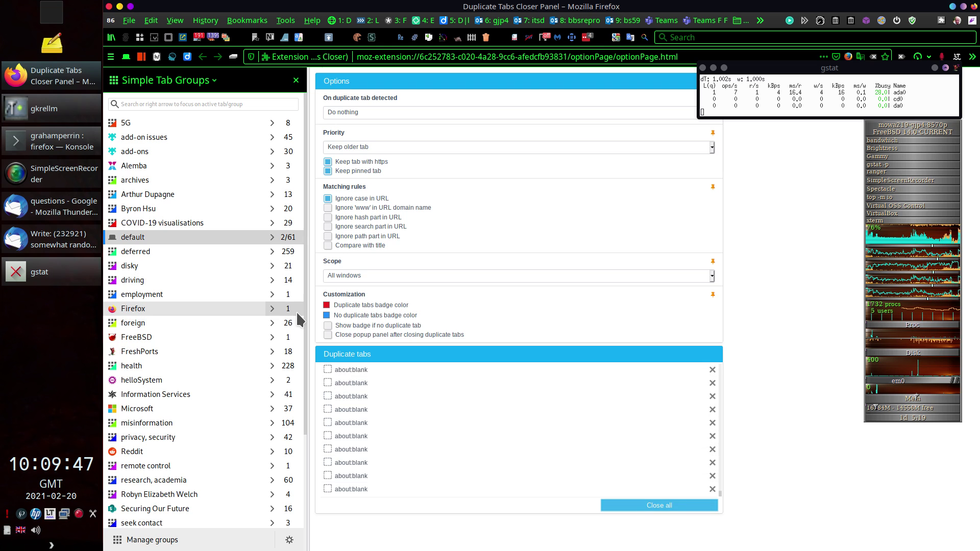Remove the first about:blank duplicate tab
This screenshot has height=551, width=980.
713,370
